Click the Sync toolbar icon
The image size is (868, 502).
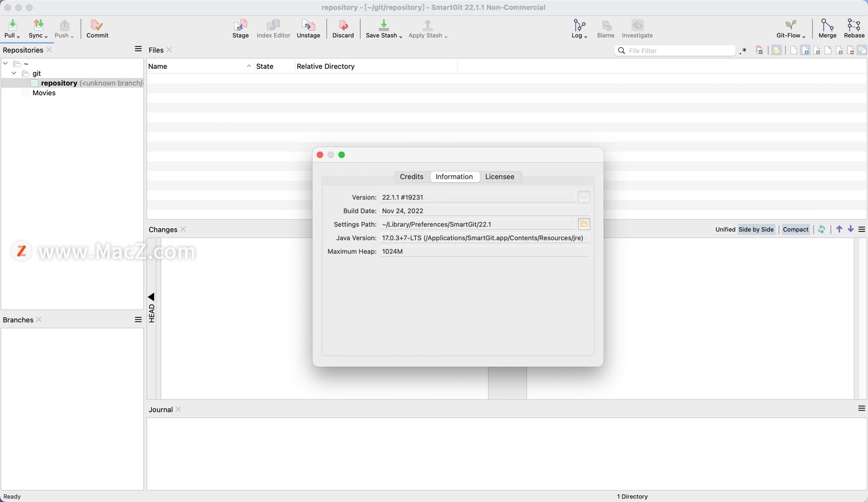click(38, 25)
